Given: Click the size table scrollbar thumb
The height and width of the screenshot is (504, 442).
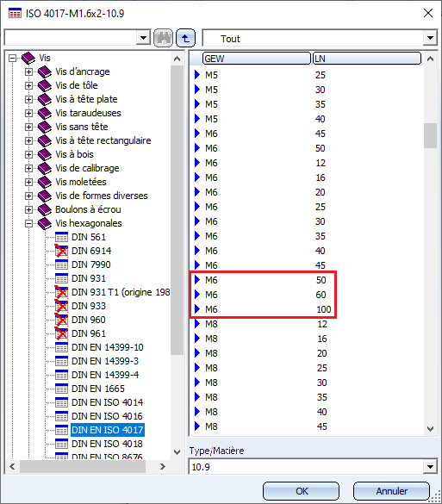Looking at the screenshot, I should 430,135.
